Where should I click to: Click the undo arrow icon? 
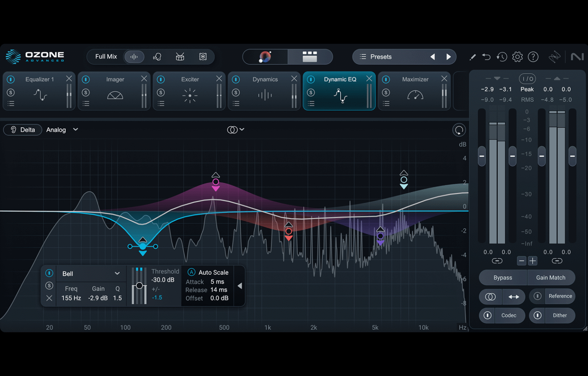[x=486, y=57]
